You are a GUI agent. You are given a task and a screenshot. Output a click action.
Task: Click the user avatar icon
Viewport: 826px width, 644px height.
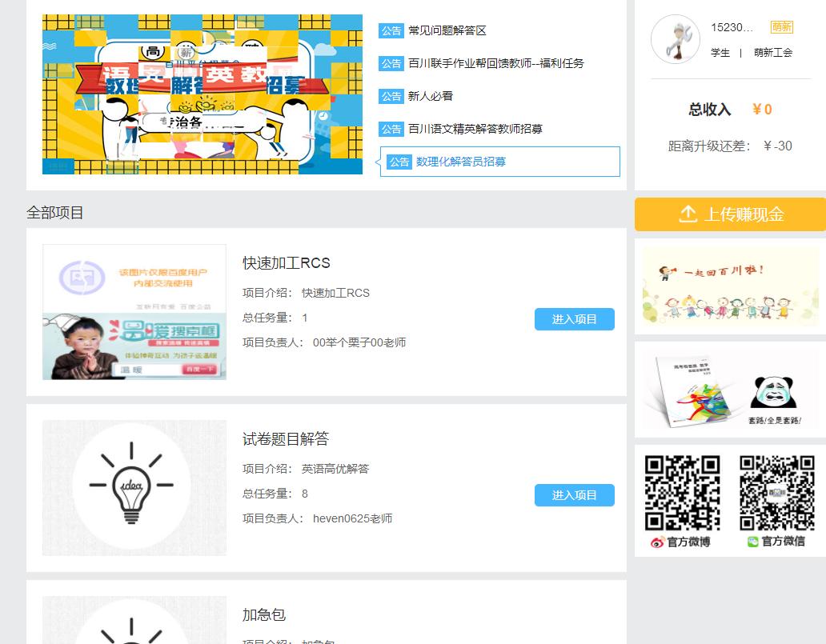676,38
